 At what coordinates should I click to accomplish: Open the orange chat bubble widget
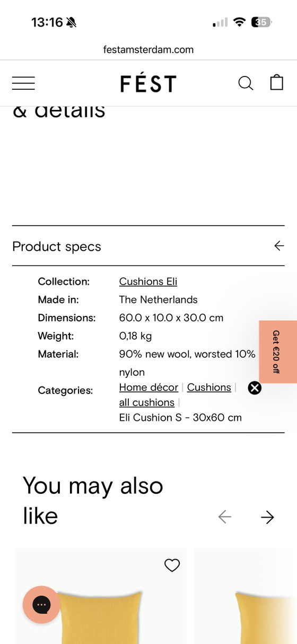click(41, 605)
